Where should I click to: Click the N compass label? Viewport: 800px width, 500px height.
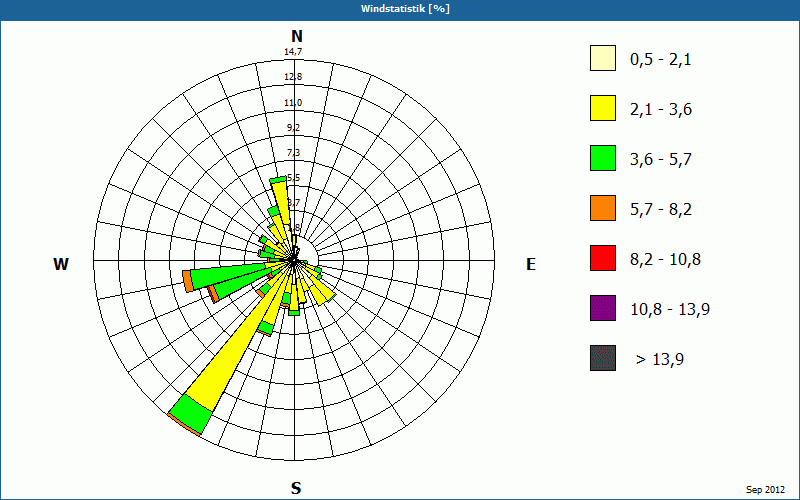click(x=297, y=36)
